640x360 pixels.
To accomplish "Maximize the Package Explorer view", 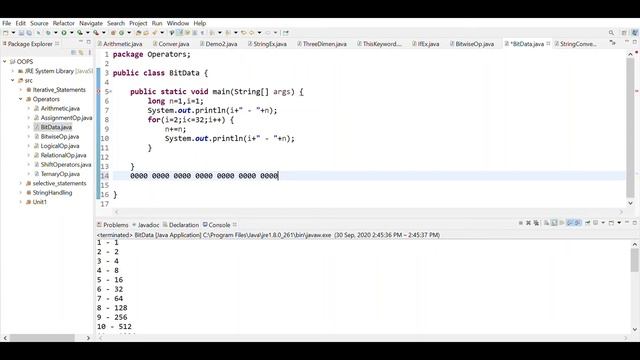I will point(89,42).
